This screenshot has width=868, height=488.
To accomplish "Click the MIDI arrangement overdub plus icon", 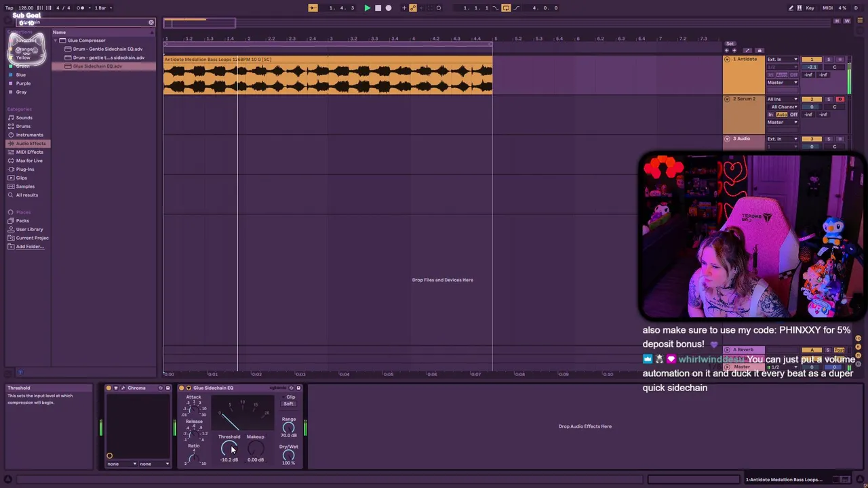I will coord(404,8).
